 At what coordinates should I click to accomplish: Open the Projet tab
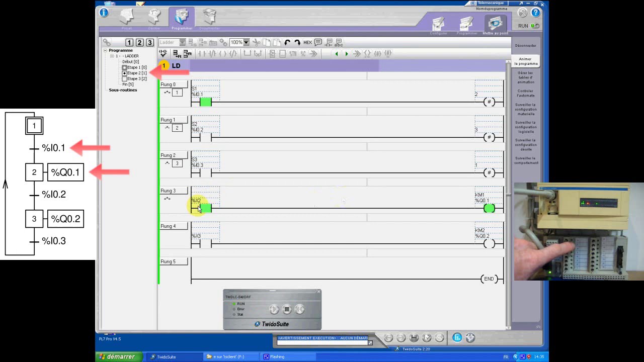[126, 18]
